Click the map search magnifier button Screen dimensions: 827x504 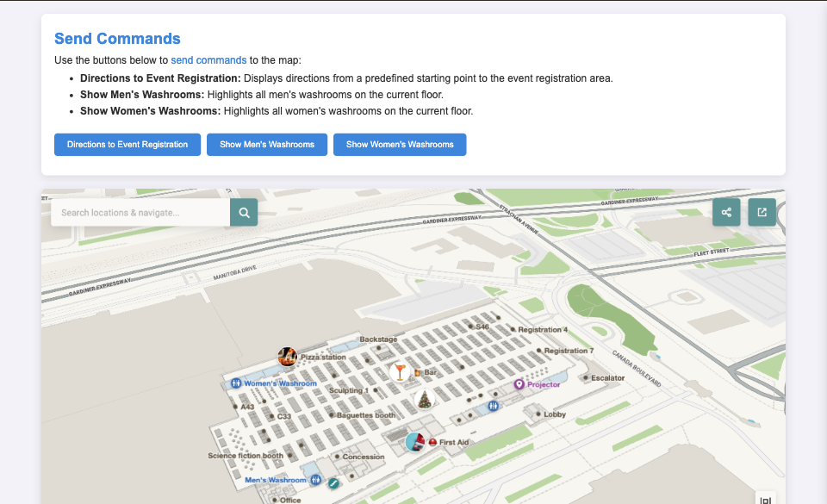click(244, 213)
